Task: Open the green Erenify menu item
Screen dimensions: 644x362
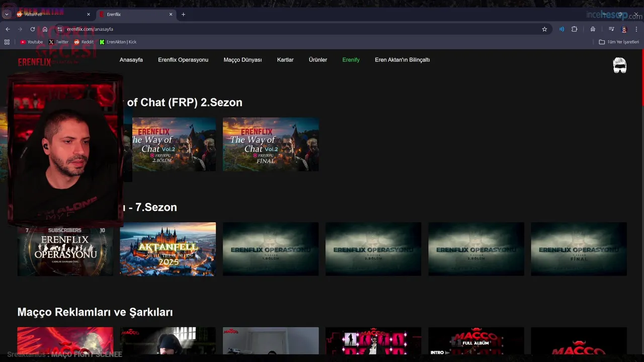Action: [351, 60]
